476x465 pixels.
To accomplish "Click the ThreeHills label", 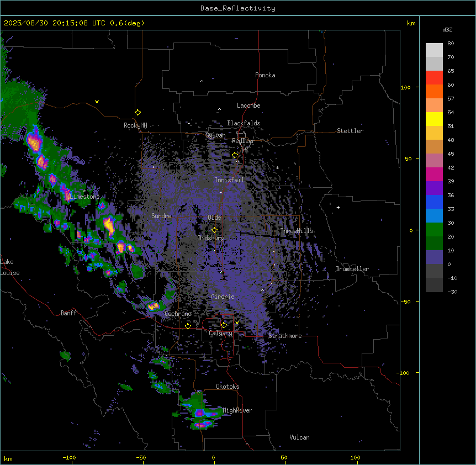I will point(297,231).
